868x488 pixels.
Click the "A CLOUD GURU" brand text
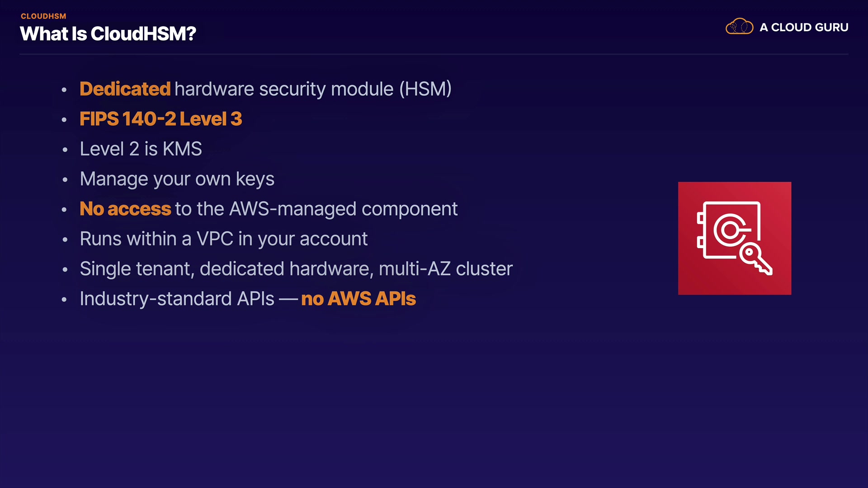pos(804,28)
